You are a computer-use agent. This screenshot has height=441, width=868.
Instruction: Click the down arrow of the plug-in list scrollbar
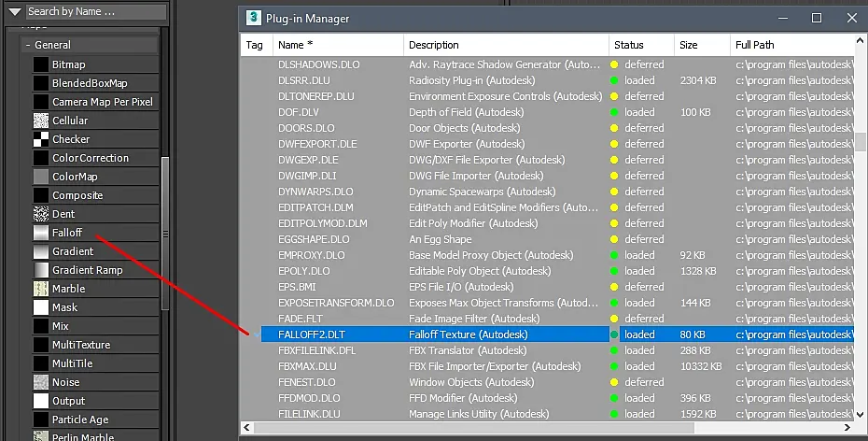click(x=861, y=415)
